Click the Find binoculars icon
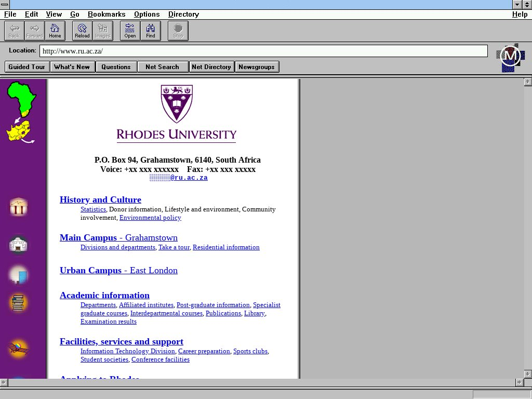Image resolution: width=532 pixels, height=399 pixels. 151,31
